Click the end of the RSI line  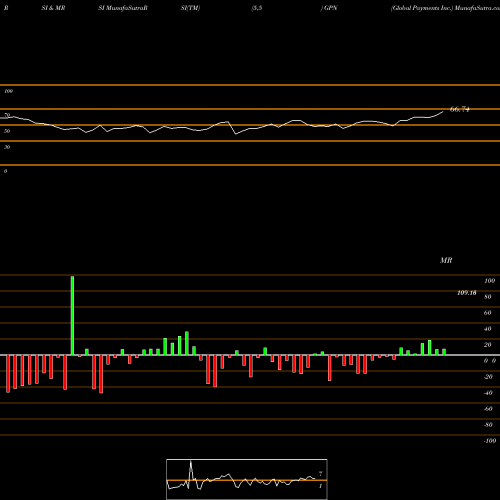(443, 112)
